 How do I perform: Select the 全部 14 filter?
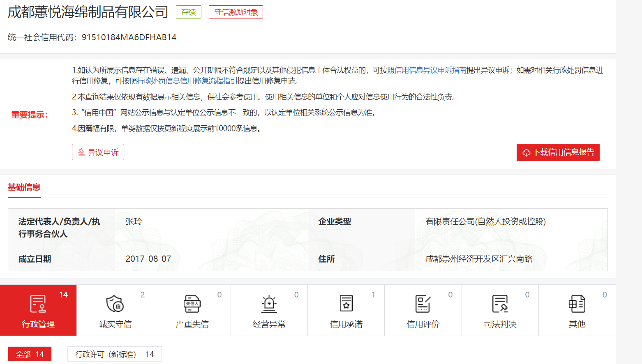30,354
